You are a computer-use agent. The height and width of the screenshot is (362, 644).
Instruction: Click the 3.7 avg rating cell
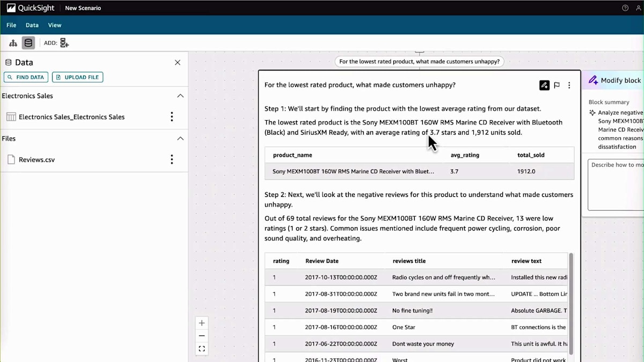(x=454, y=172)
